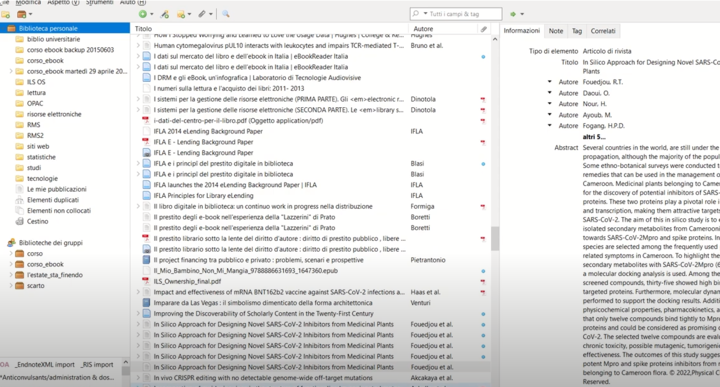This screenshot has height=387, width=720.
Task: Click the New Library box icon
Action: 21,14
